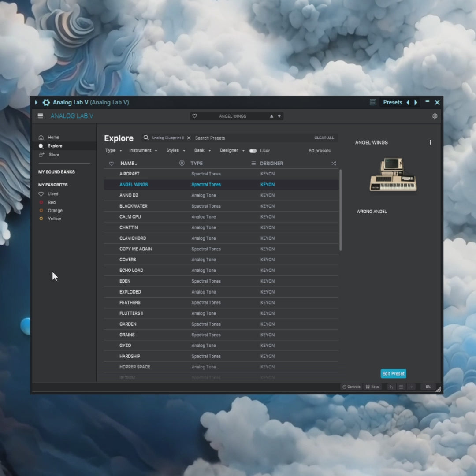Toggle the Controls panel

click(351, 387)
